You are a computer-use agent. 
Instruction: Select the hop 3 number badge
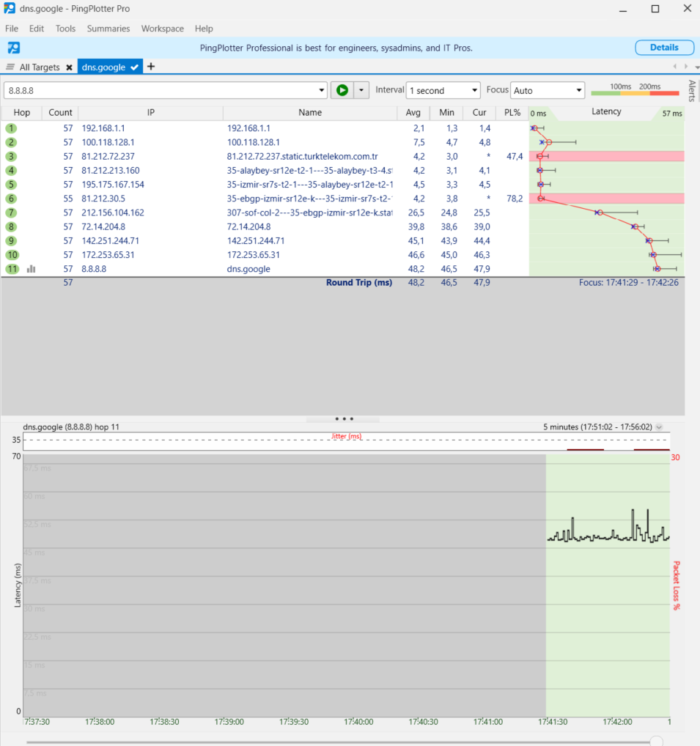(x=11, y=157)
